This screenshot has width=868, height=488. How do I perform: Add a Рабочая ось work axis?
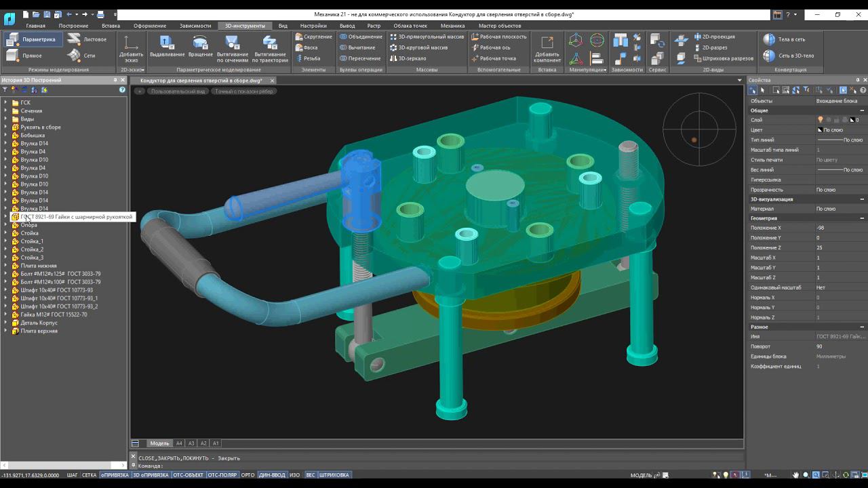click(490, 47)
